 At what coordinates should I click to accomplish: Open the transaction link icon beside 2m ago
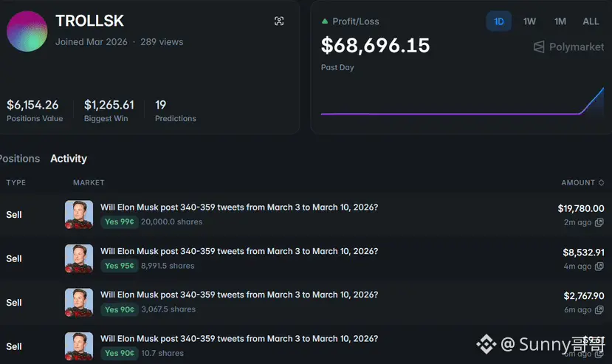coord(599,222)
